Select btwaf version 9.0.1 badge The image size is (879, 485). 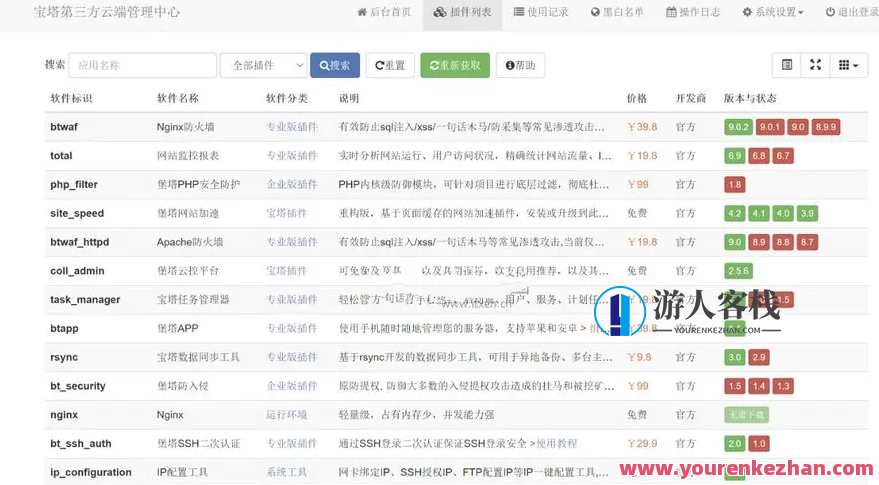pos(769,127)
